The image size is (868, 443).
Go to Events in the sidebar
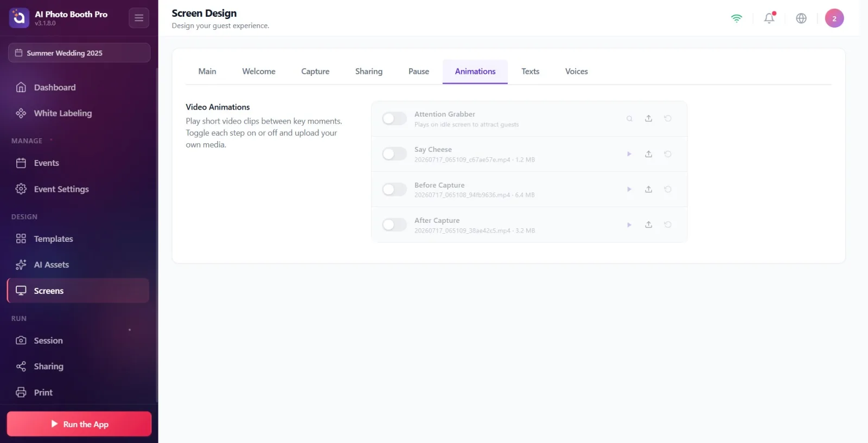[78, 163]
